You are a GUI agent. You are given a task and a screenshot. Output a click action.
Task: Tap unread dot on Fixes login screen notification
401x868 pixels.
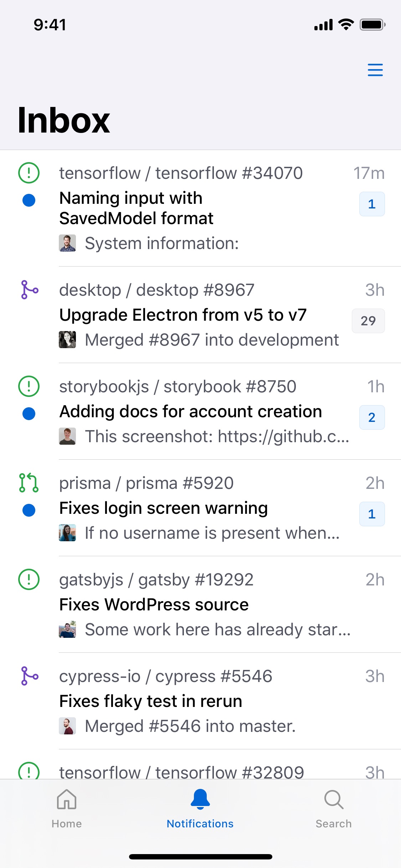point(29,510)
